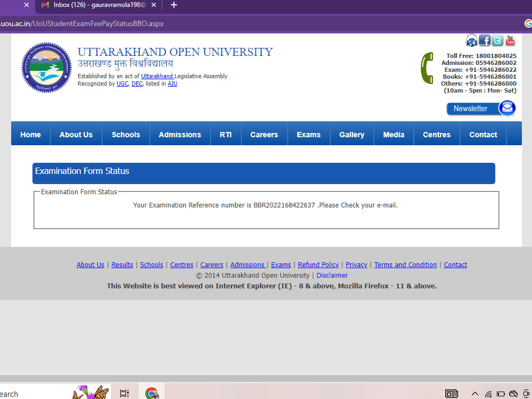This screenshot has width=532, height=399.
Task: Follow the Uttarakhand link in header
Action: coord(157,76)
